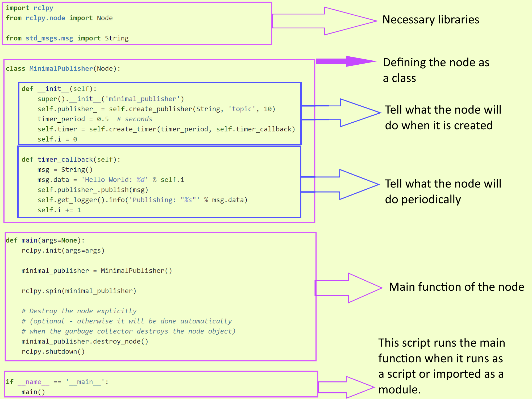
Task: Click the 'rclpy.spin(minimal_publisher)' line
Action: [79, 291]
